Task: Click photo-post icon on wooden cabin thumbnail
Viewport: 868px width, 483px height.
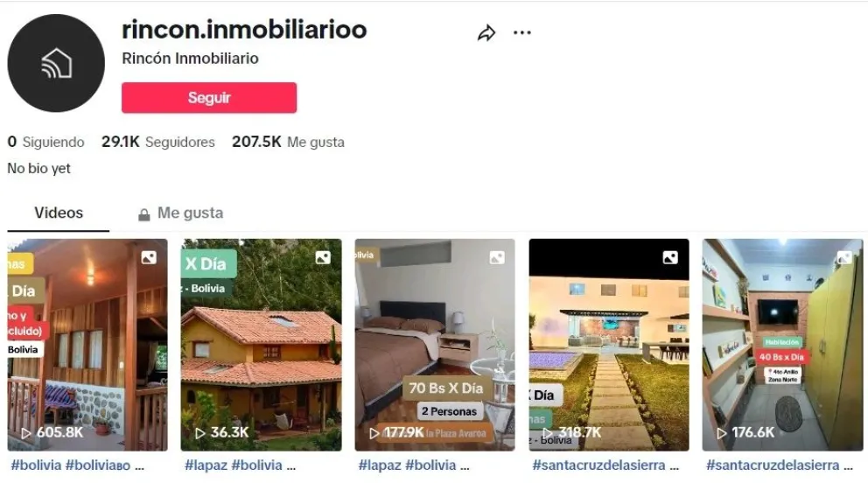Action: click(149, 257)
